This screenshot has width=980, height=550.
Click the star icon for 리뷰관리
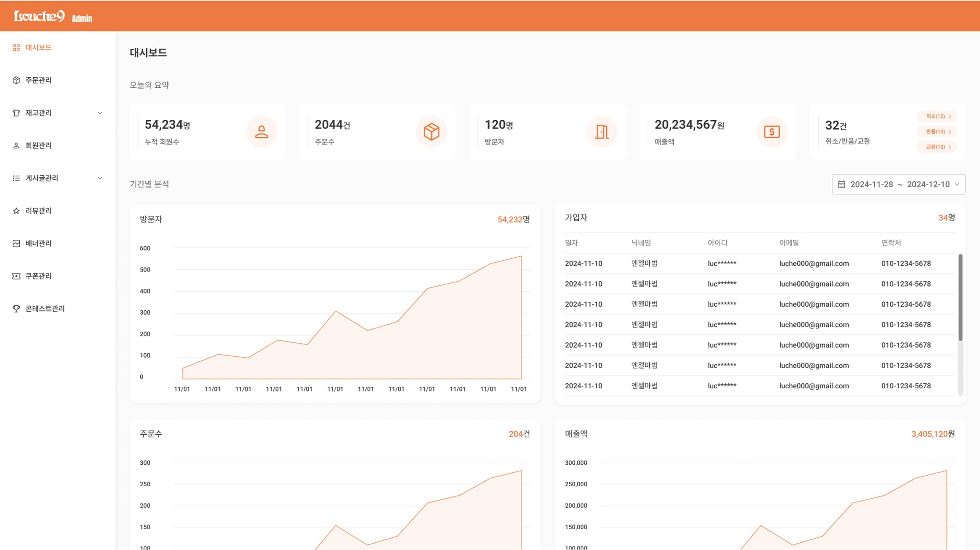click(x=16, y=211)
